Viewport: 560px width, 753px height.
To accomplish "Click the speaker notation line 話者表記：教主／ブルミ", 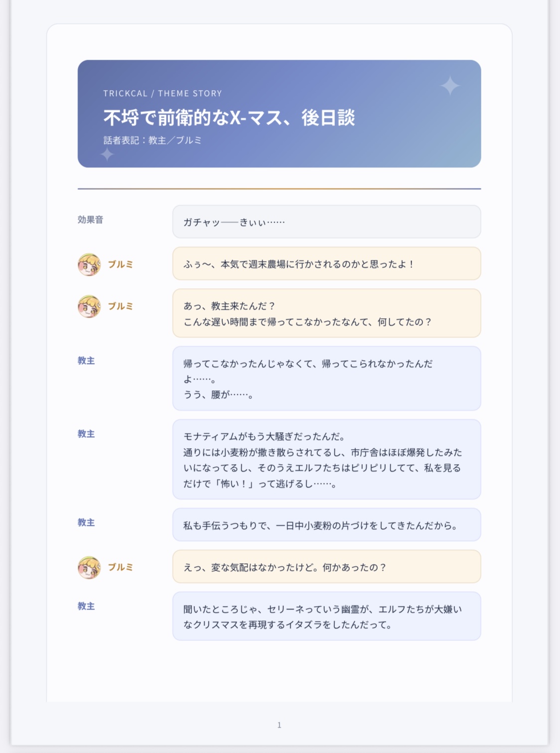I will (152, 140).
